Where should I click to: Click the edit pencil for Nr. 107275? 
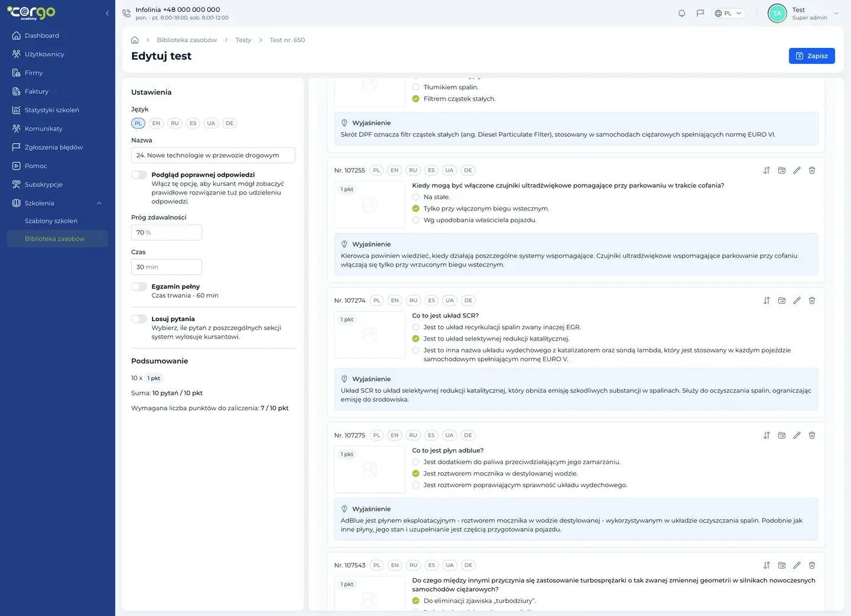(797, 435)
